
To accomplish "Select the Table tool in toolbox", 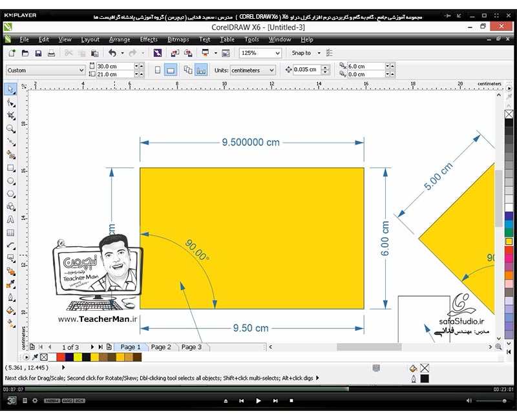I will (10, 233).
